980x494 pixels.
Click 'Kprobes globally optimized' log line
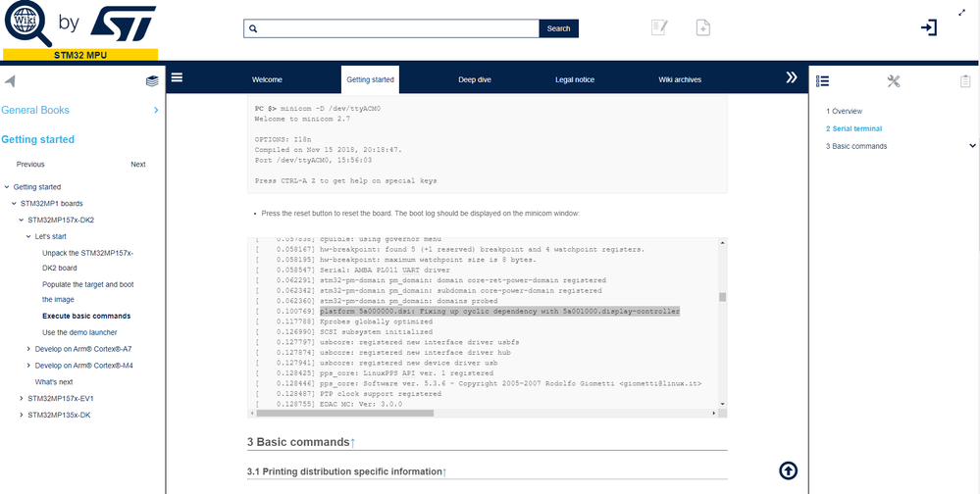(x=376, y=321)
